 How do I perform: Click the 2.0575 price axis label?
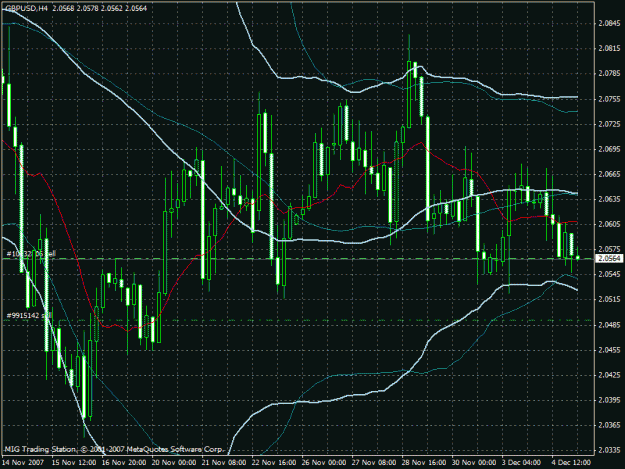[609, 249]
